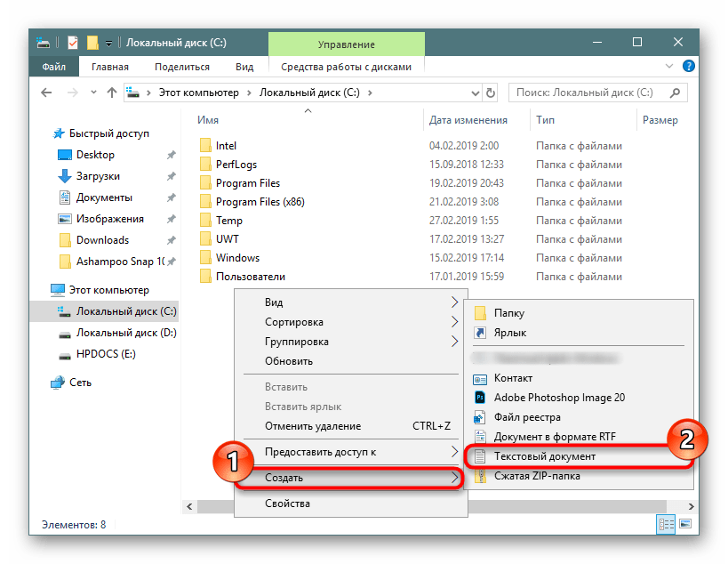The image size is (728, 564).
Task: Click the back navigation arrow
Action: pyautogui.click(x=45, y=93)
